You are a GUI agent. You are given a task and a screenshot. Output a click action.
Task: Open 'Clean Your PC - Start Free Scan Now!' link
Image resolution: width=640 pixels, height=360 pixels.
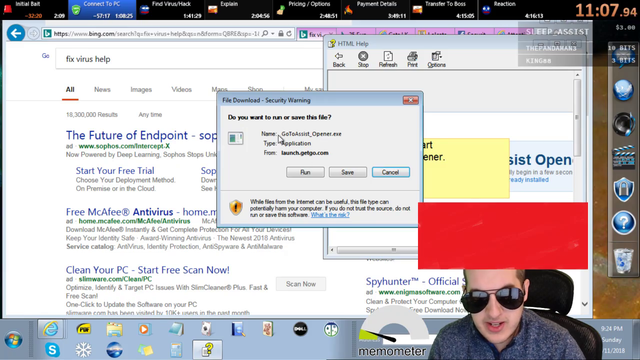tap(147, 270)
